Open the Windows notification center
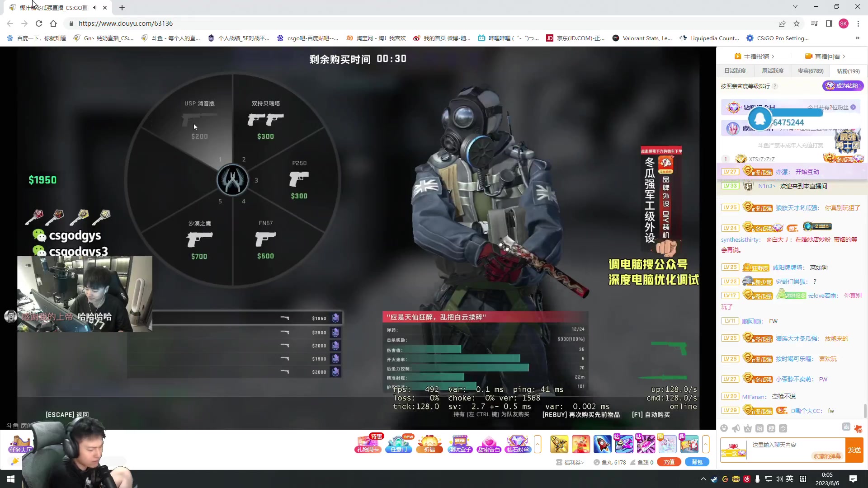The height and width of the screenshot is (488, 868). coord(853,479)
